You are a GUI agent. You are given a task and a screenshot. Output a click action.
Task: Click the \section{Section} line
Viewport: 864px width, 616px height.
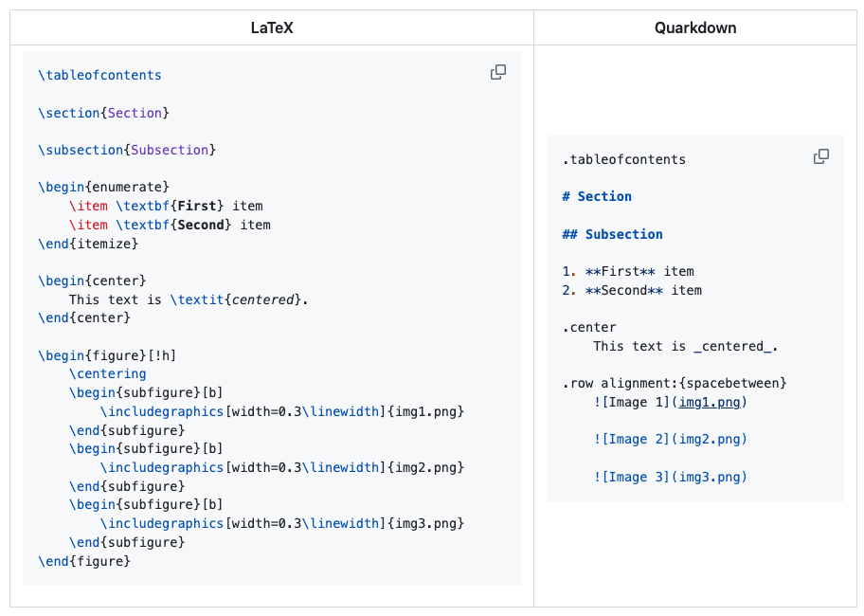103,113
